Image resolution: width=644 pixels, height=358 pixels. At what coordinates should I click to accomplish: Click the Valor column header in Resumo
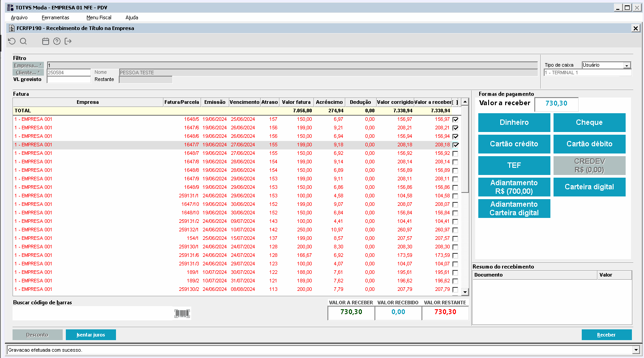(x=614, y=275)
